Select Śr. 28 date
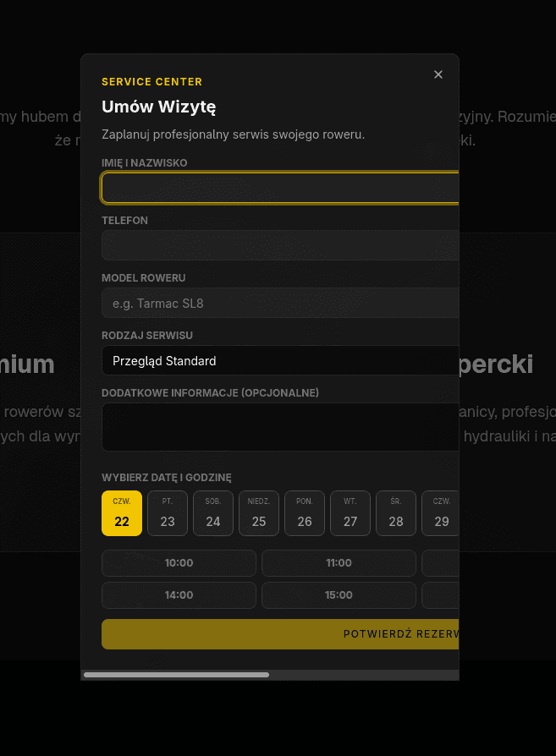This screenshot has height=756, width=556. [396, 513]
